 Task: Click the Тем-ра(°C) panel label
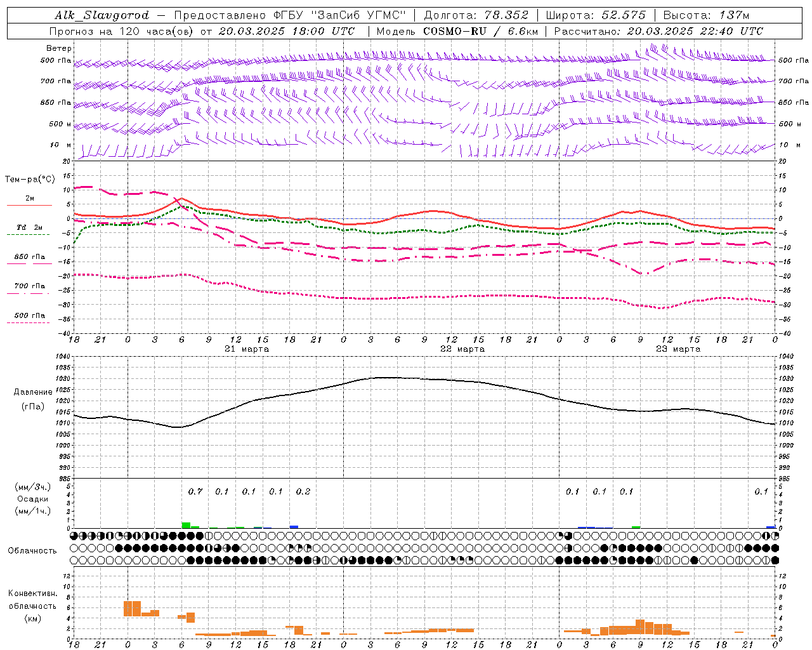coord(30,180)
